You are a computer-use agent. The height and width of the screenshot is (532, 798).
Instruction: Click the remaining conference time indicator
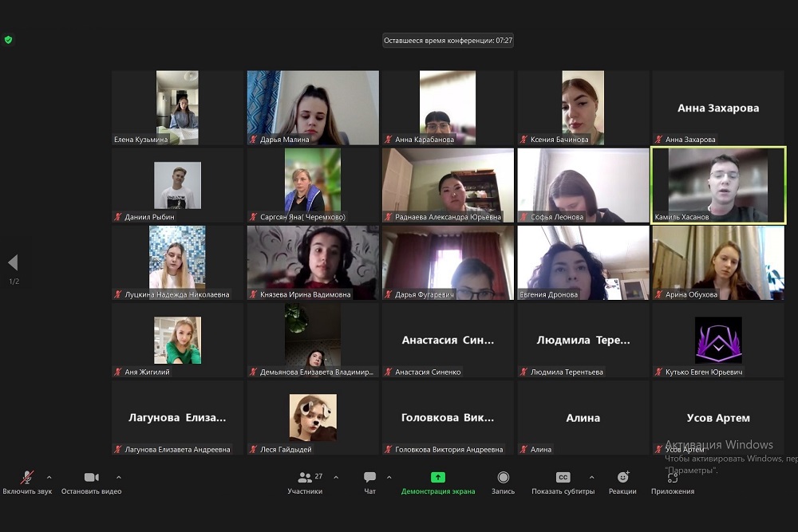click(x=448, y=40)
